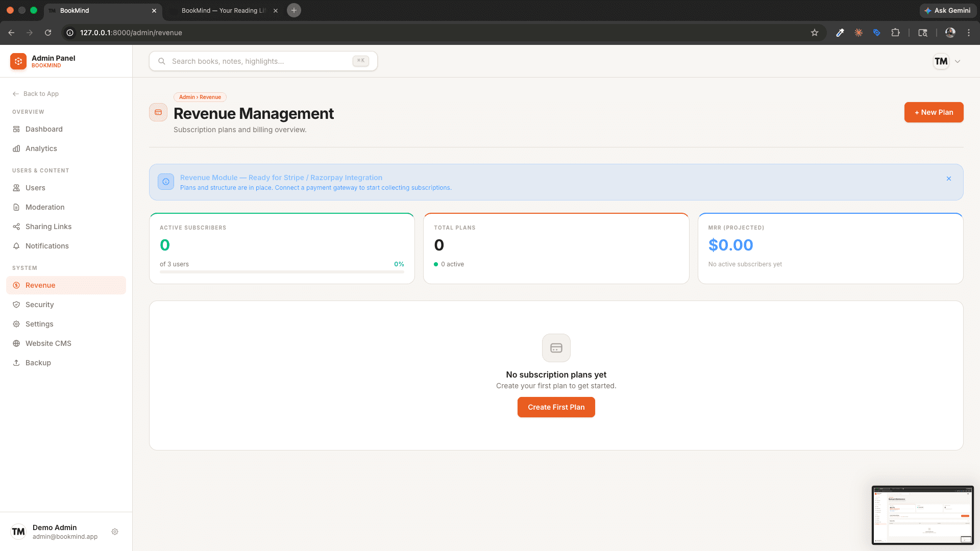Select the first BookMind browser tab
Viewport: 980px width, 551px height.
coord(102,11)
